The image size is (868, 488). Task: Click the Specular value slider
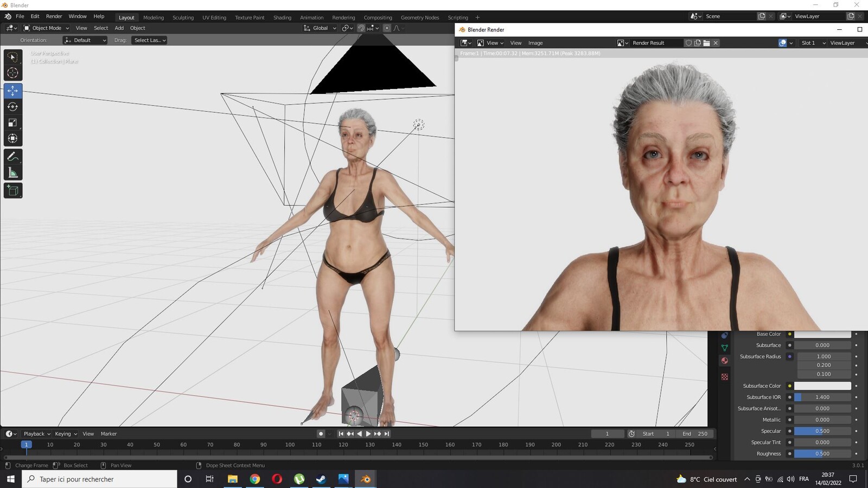(x=822, y=431)
